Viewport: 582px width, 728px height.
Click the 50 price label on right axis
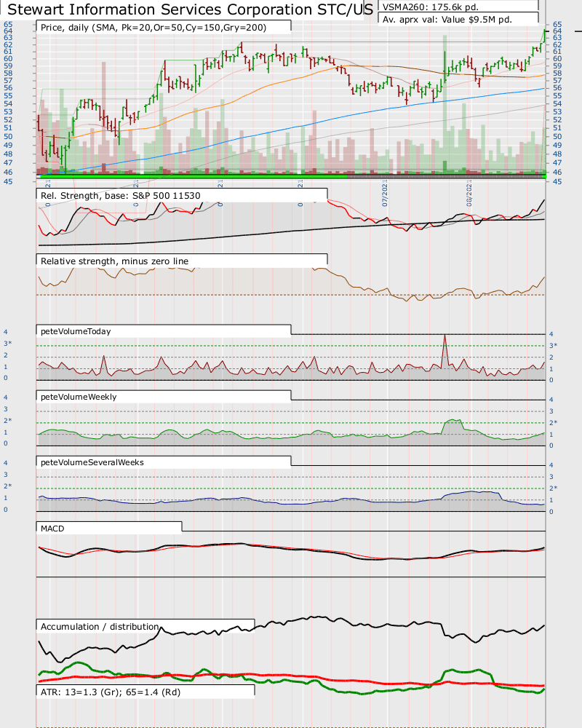click(x=557, y=137)
